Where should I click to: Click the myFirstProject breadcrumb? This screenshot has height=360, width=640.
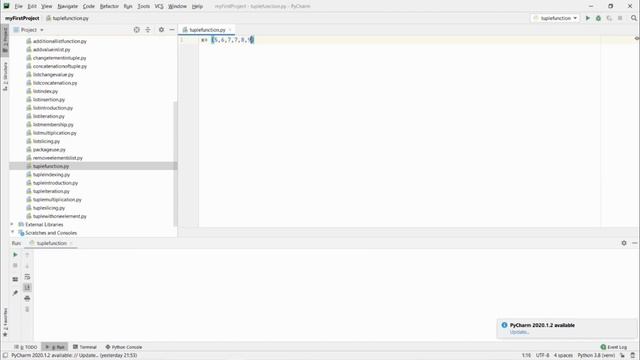(22, 18)
